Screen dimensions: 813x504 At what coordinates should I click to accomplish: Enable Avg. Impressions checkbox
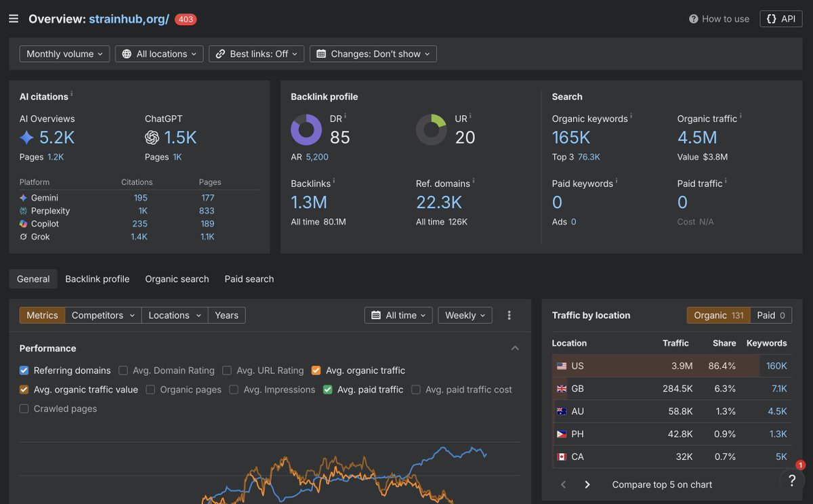pos(234,390)
